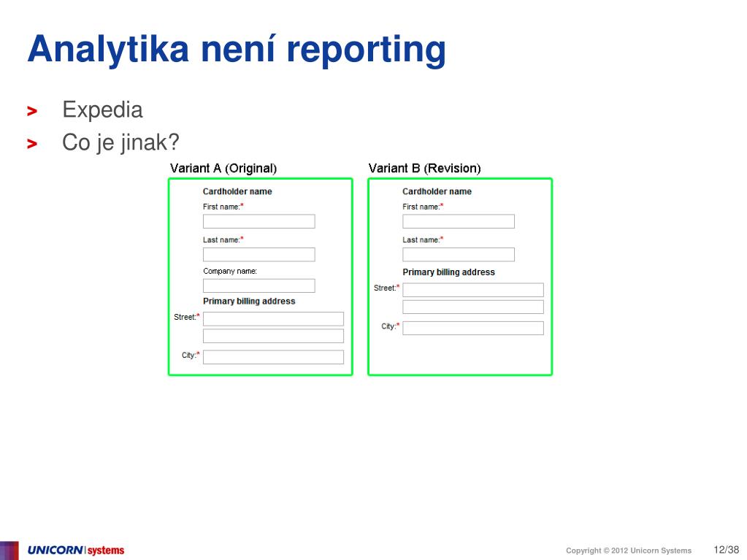Click 'Cardholder name' heading in Variant B
Image resolution: width=747 pixels, height=560 pixels.
point(437,191)
